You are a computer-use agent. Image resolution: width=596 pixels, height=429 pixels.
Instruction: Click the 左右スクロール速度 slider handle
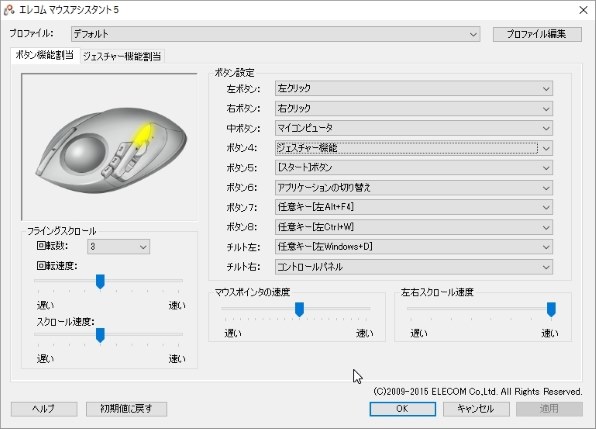(x=551, y=310)
